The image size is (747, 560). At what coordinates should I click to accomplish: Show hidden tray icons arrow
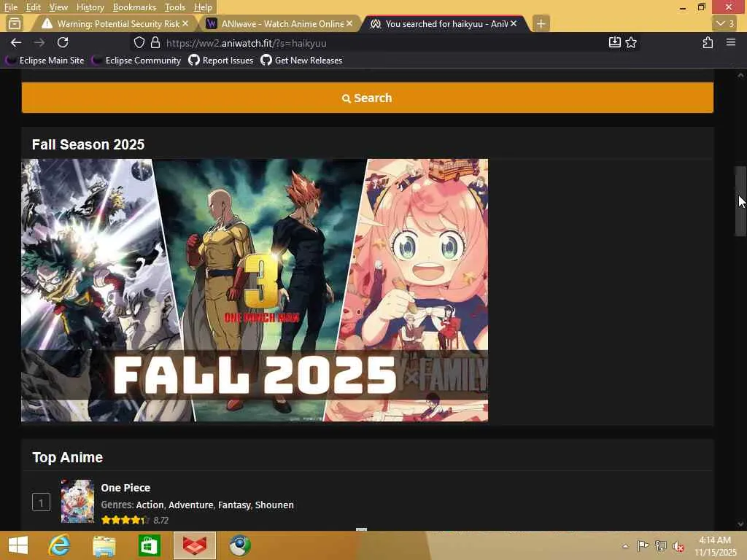coord(625,546)
